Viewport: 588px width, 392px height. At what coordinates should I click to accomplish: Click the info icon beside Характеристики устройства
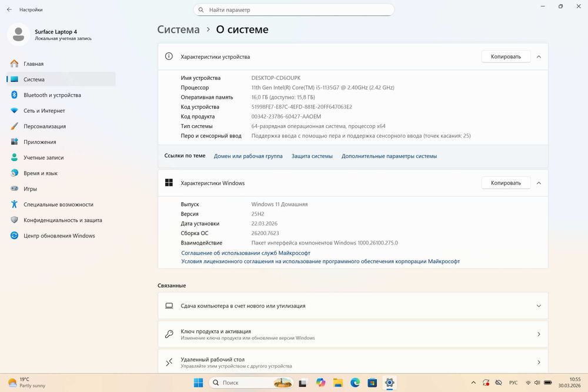point(169,56)
